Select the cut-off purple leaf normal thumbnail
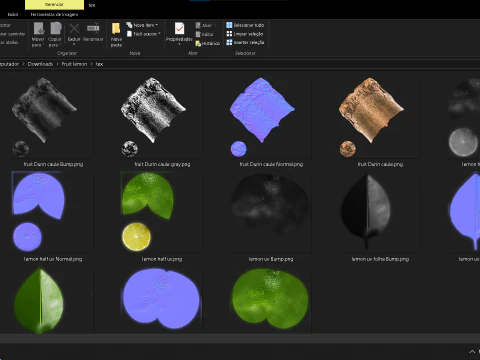Image resolution: width=480 pixels, height=360 pixels. pyautogui.click(x=465, y=212)
